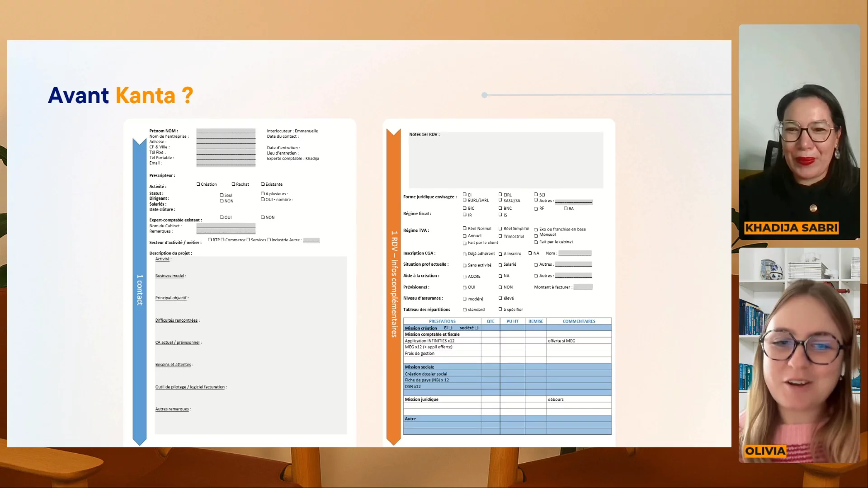Click the underlined Business model label

click(x=170, y=276)
